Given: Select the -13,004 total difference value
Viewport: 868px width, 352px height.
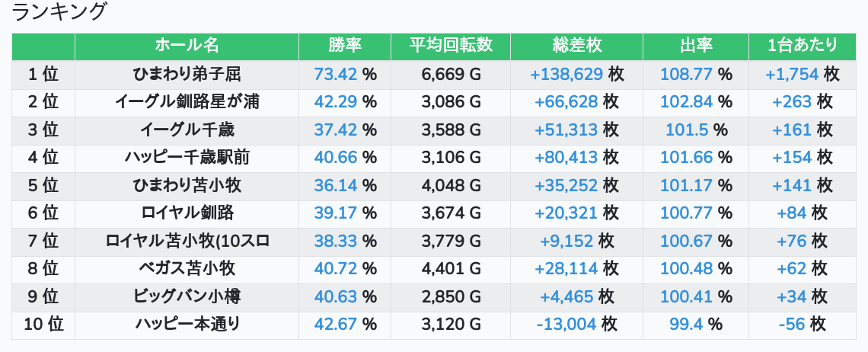Looking at the screenshot, I should pos(566,325).
